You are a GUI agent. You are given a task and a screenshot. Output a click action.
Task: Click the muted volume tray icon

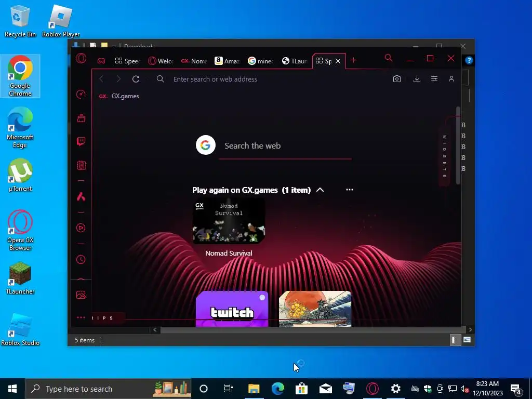click(x=464, y=389)
